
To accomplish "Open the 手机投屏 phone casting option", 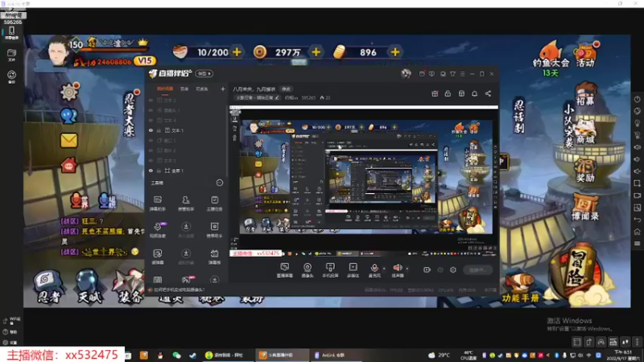I will [330, 270].
